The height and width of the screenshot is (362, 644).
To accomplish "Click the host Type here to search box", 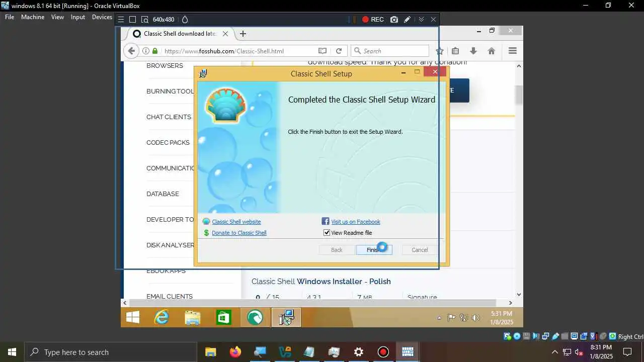I will click(x=111, y=352).
